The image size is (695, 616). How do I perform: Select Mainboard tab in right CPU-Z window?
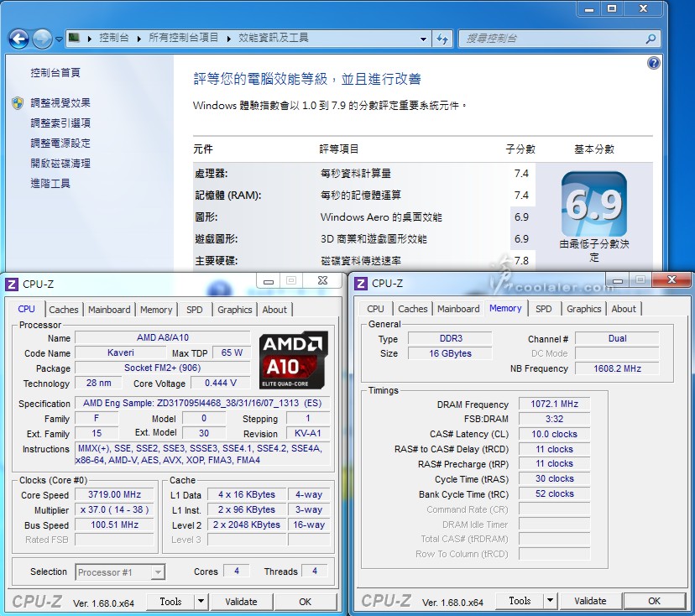click(x=459, y=309)
